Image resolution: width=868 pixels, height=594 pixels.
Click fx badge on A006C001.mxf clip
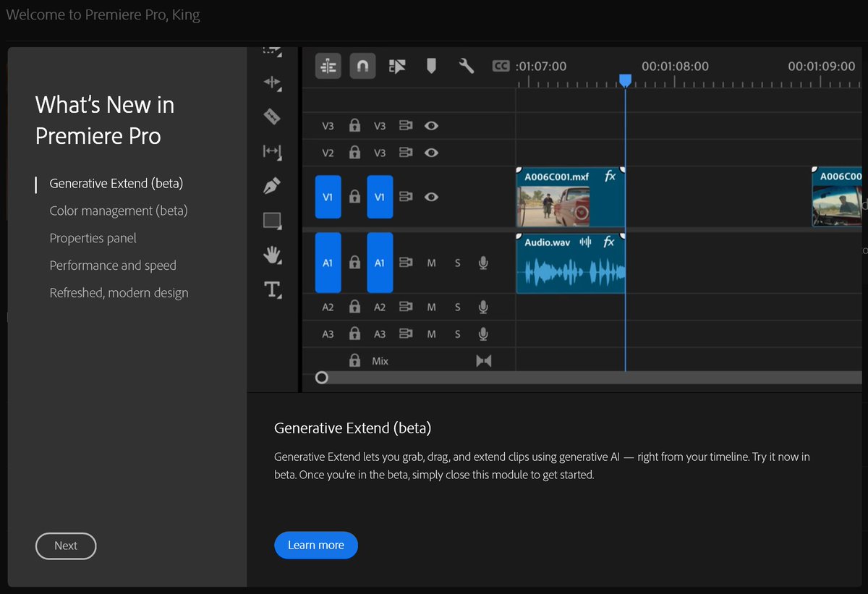coord(610,176)
